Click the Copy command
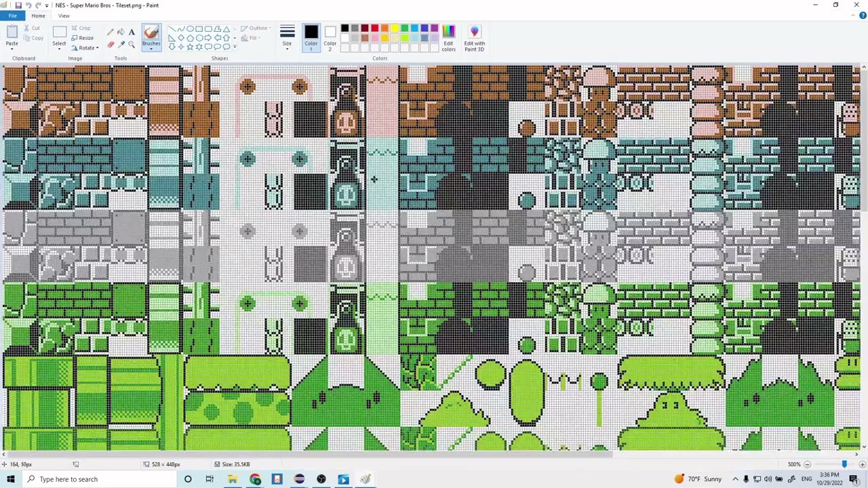The width and height of the screenshot is (868, 488). pyautogui.click(x=32, y=38)
